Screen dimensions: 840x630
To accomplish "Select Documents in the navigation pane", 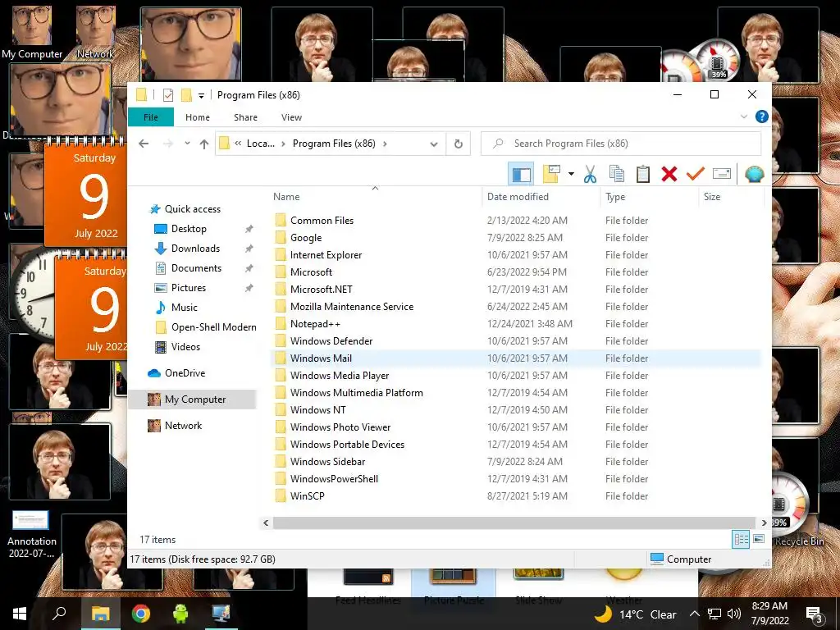I will point(196,268).
